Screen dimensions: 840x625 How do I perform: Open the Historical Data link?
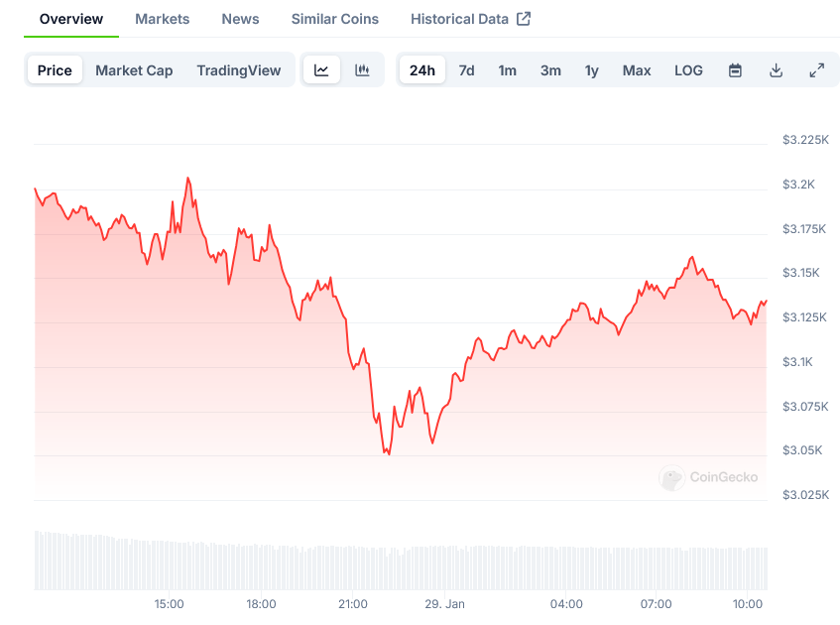click(x=459, y=19)
